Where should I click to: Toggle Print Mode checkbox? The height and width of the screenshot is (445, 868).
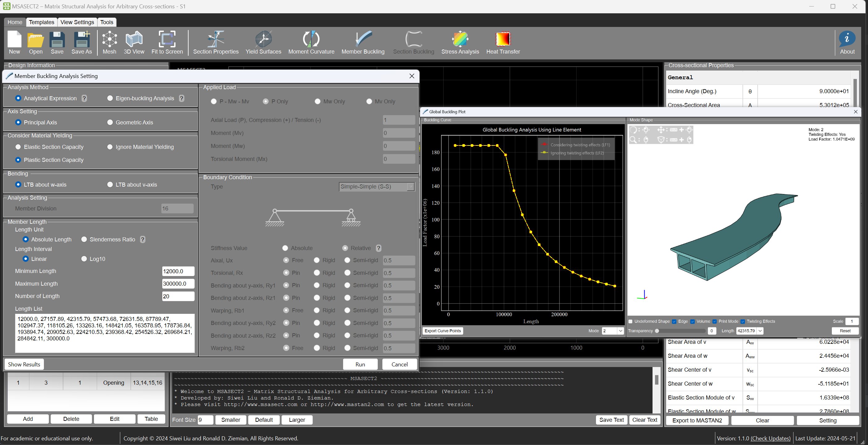point(714,321)
